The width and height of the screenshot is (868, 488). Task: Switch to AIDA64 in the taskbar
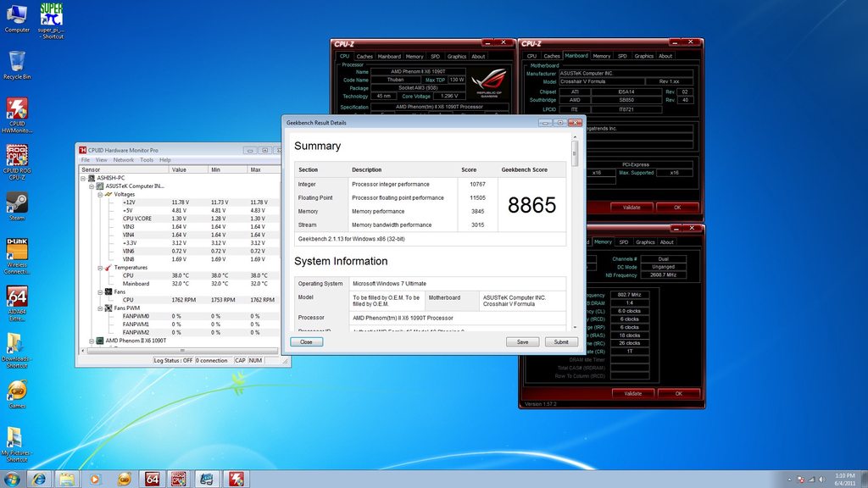point(153,479)
